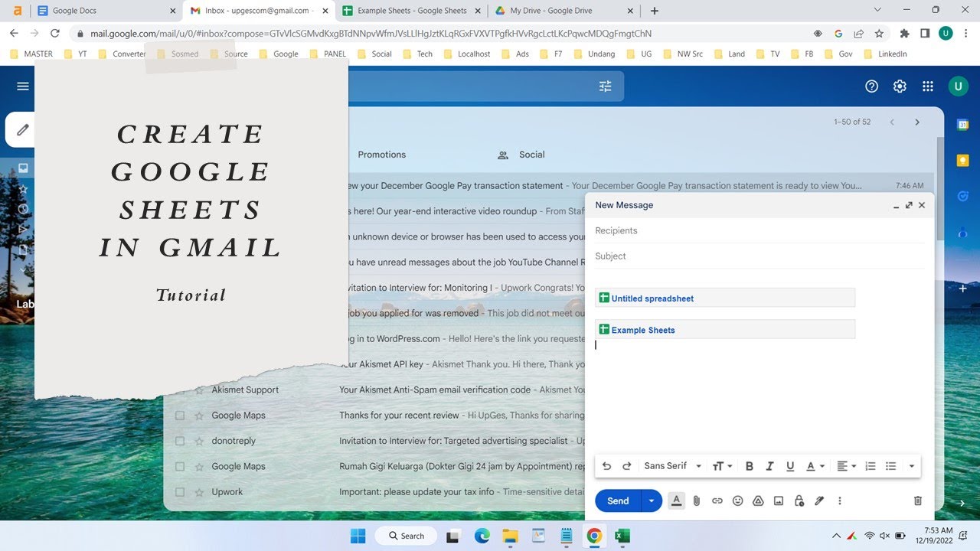Get add-ons plus icon in side panel
This screenshot has width=980, height=551.
[x=963, y=289]
